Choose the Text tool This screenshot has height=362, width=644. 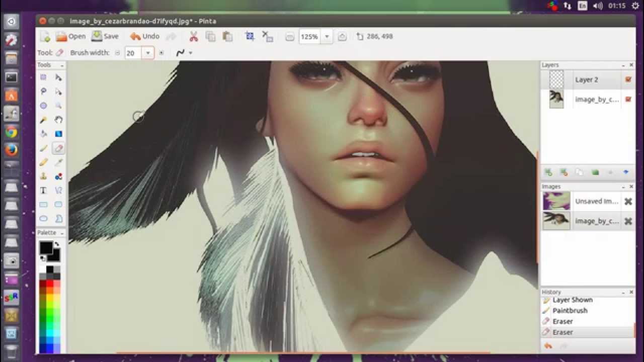point(44,190)
